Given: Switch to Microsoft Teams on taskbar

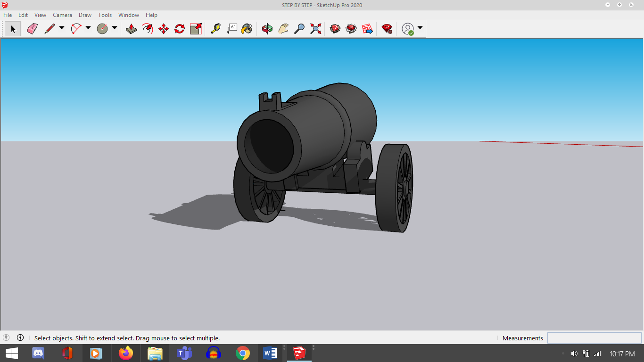Looking at the screenshot, I should coord(184,353).
